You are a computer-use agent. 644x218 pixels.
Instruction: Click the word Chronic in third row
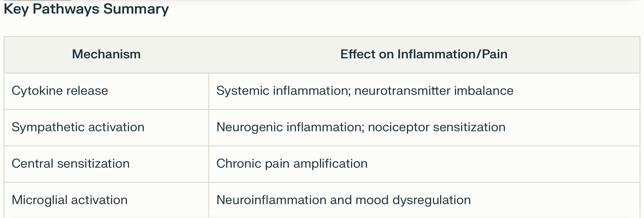click(x=239, y=164)
